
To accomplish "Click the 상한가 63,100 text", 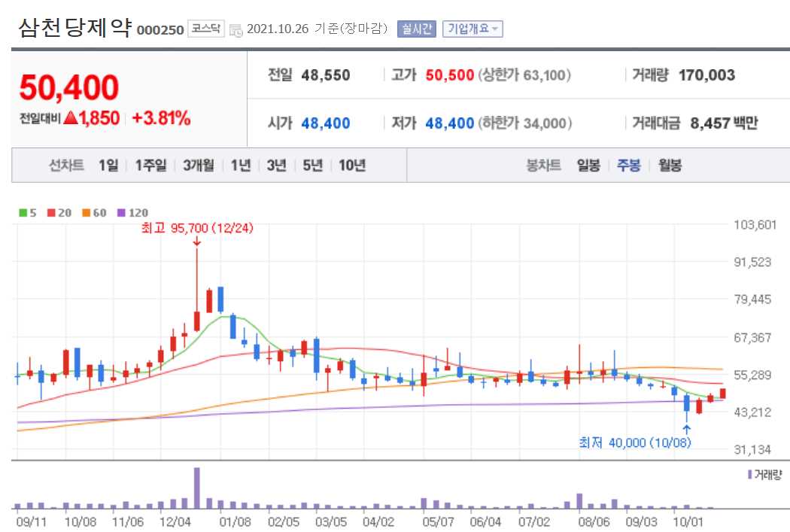I will (524, 75).
